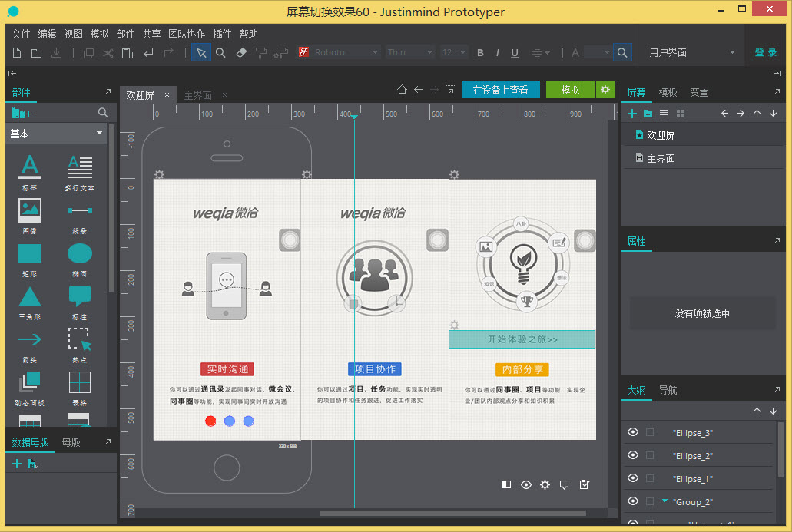Open the text alignment dropdown
Screen dimensions: 792x532
pyautogui.click(x=541, y=52)
